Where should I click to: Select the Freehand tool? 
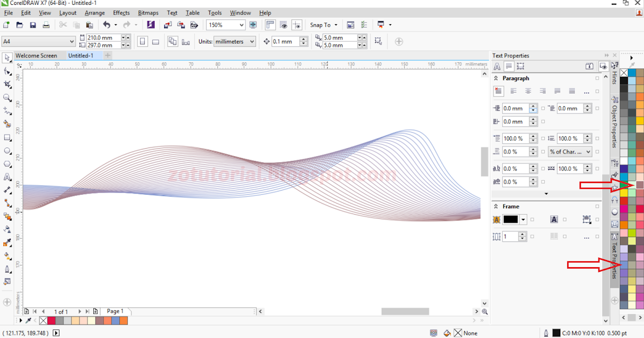[8, 111]
